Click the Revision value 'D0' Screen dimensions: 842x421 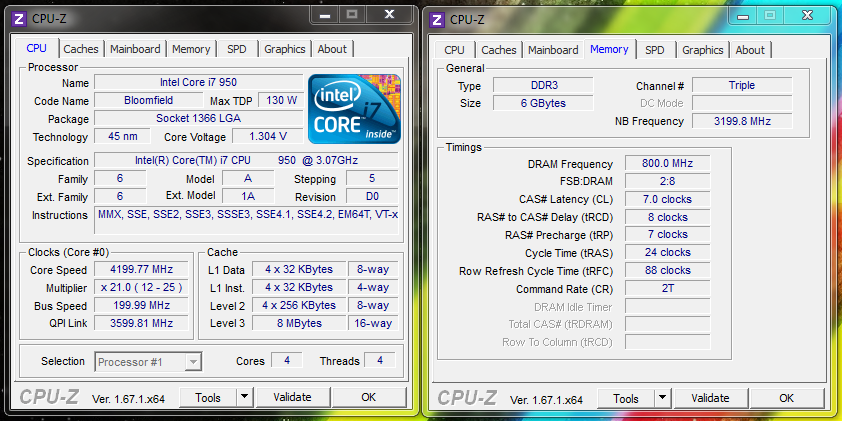(x=372, y=197)
